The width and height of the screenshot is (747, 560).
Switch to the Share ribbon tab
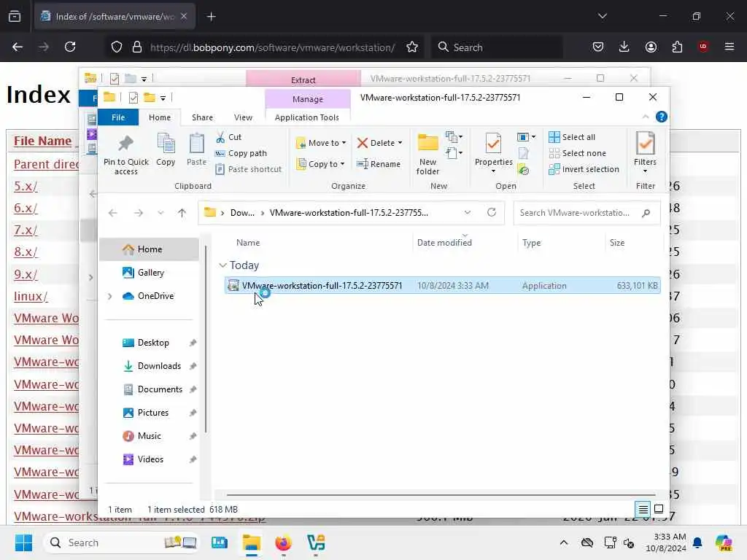click(203, 117)
